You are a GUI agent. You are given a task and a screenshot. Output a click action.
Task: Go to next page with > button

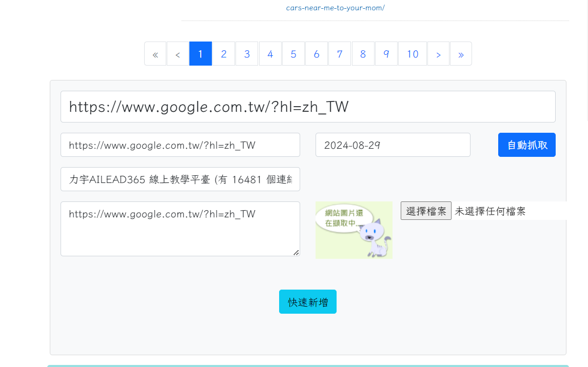[x=438, y=54]
